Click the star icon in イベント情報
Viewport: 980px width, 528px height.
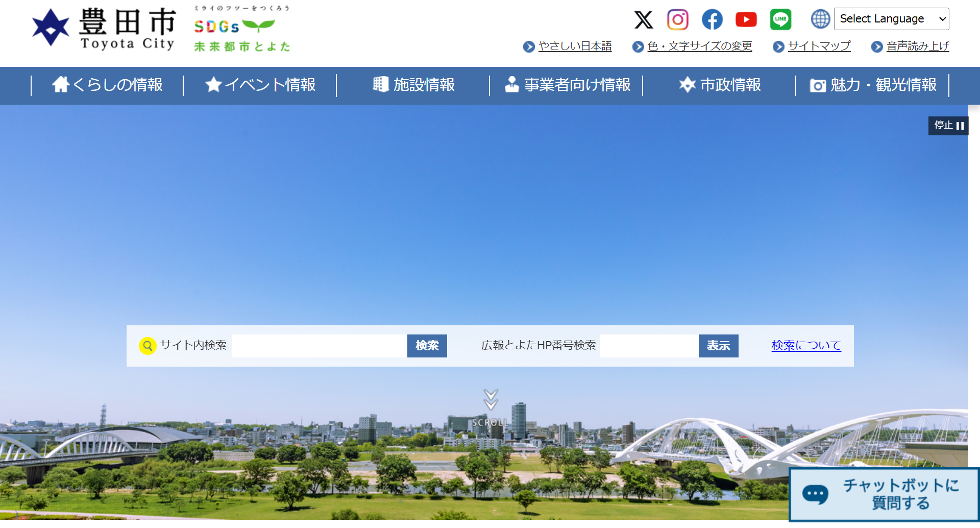pos(213,84)
